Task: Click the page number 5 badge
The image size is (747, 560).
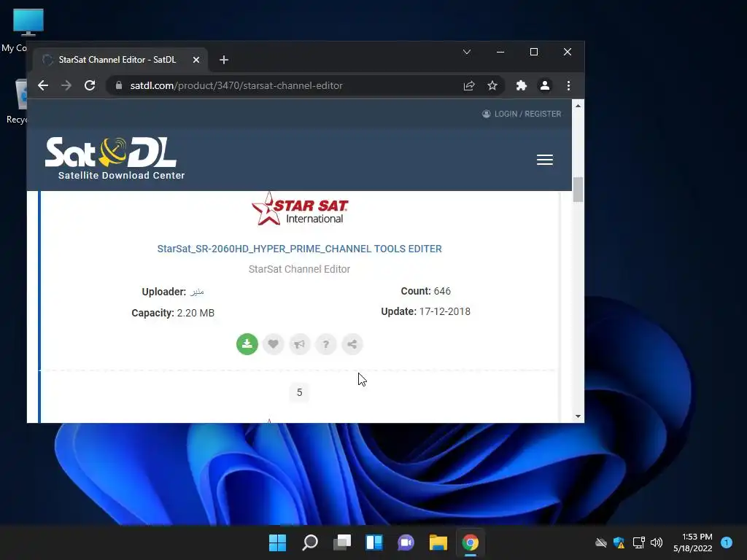Action: point(299,392)
